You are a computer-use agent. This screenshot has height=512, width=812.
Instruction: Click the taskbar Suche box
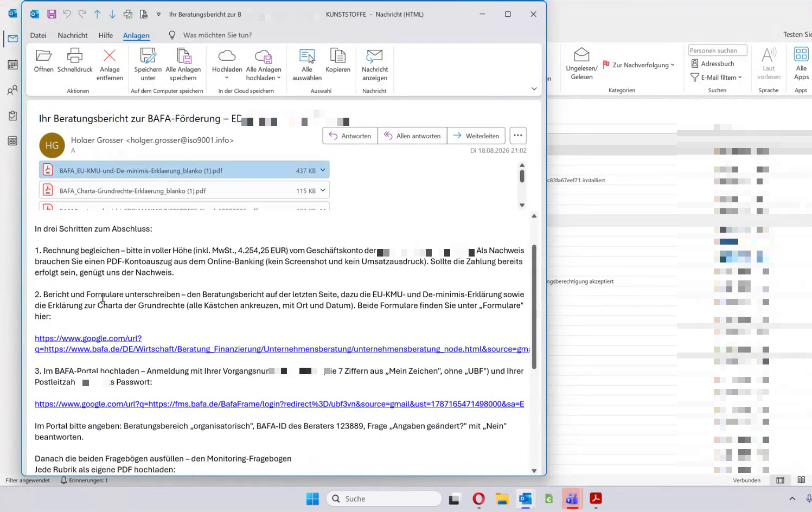384,499
